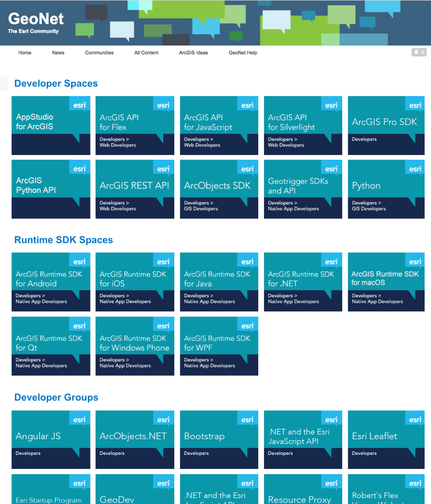Open the Communities menu
Image resolution: width=431 pixels, height=504 pixels.
pos(99,53)
